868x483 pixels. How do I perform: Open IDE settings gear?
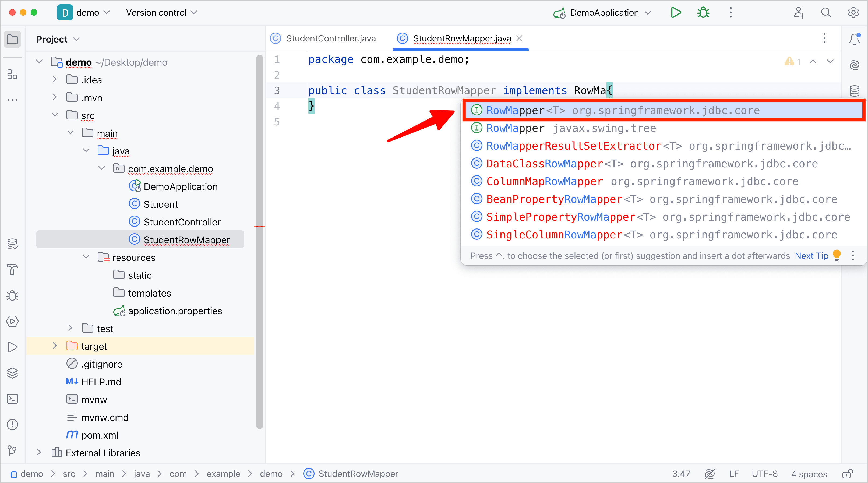pyautogui.click(x=853, y=13)
